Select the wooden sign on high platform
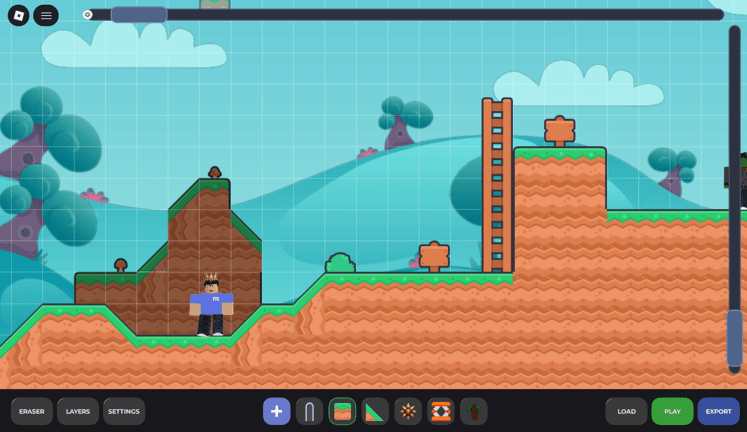Image resolution: width=747 pixels, height=432 pixels. [559, 131]
